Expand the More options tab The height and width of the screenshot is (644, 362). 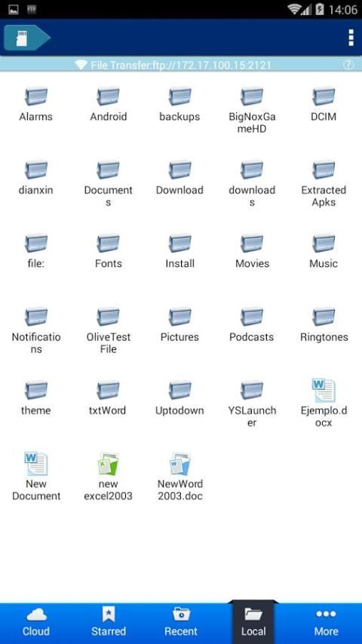326,622
